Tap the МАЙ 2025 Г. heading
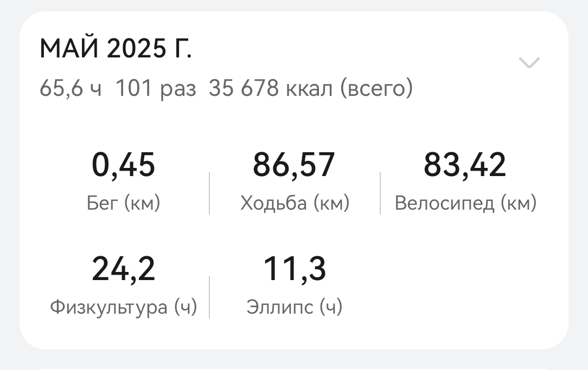Image resolution: width=588 pixels, height=370 pixels. coord(116,49)
